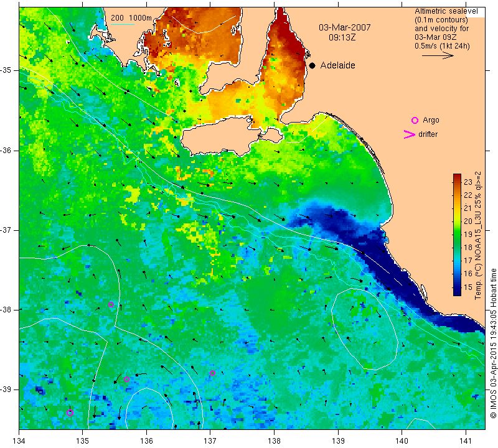This screenshot has width=498, height=448.
Task: Click the colorbar value 23
Action: (x=468, y=182)
